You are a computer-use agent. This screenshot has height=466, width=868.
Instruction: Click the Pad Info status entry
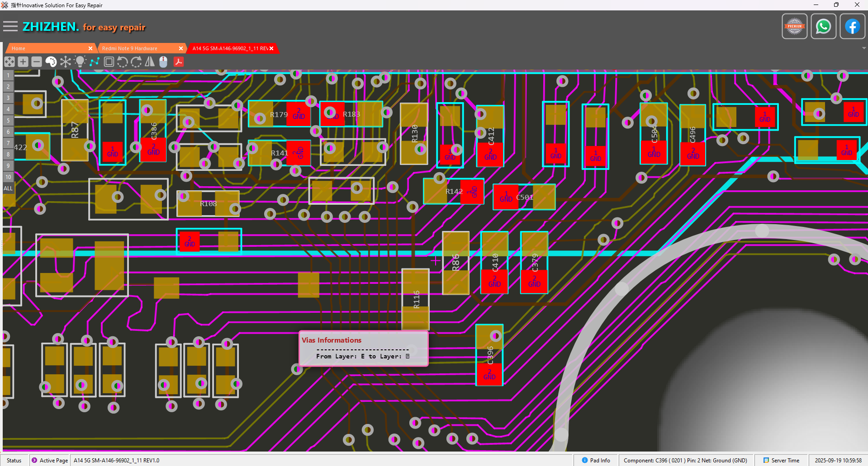coord(596,460)
